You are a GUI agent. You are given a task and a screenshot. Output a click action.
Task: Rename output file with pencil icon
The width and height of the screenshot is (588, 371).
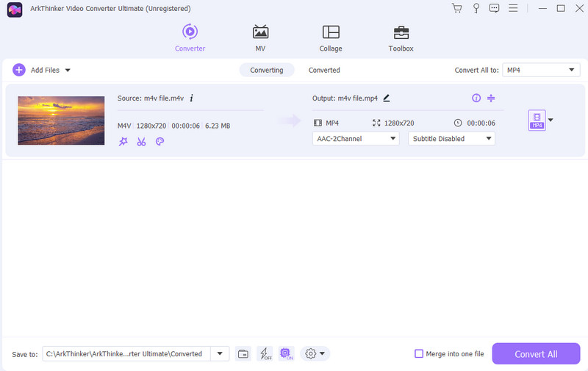point(387,98)
